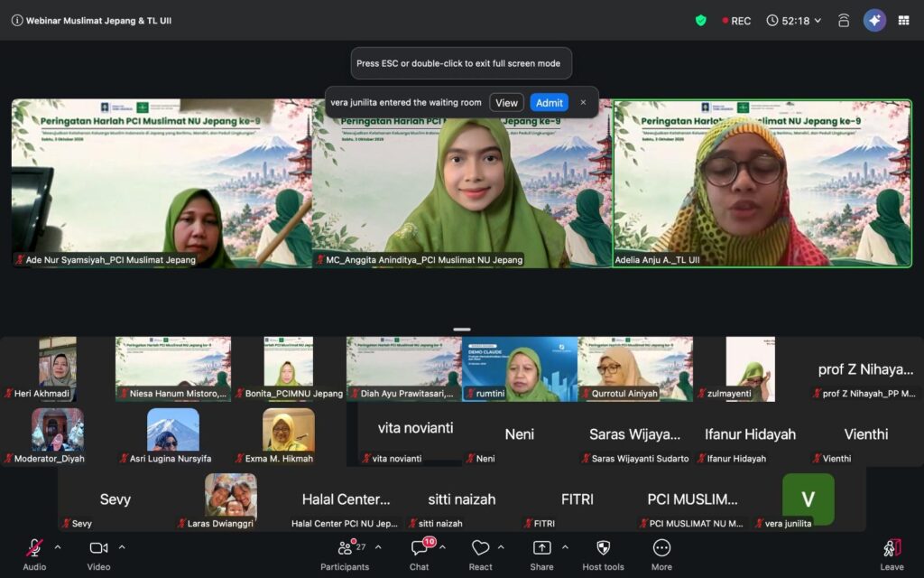Expand reactions options chevron
Image resolution: width=924 pixels, height=578 pixels.
coord(501,547)
